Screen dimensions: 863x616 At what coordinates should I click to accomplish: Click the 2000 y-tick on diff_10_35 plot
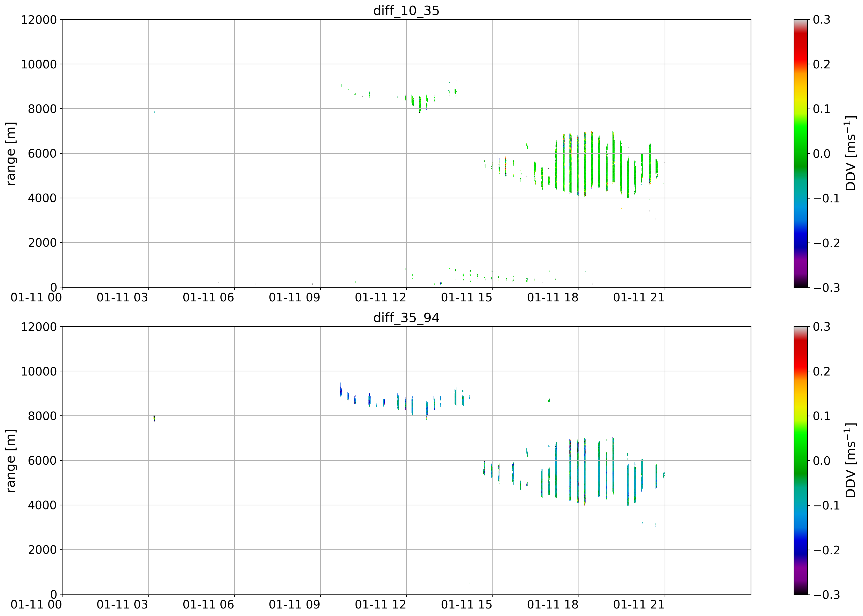[x=42, y=243]
